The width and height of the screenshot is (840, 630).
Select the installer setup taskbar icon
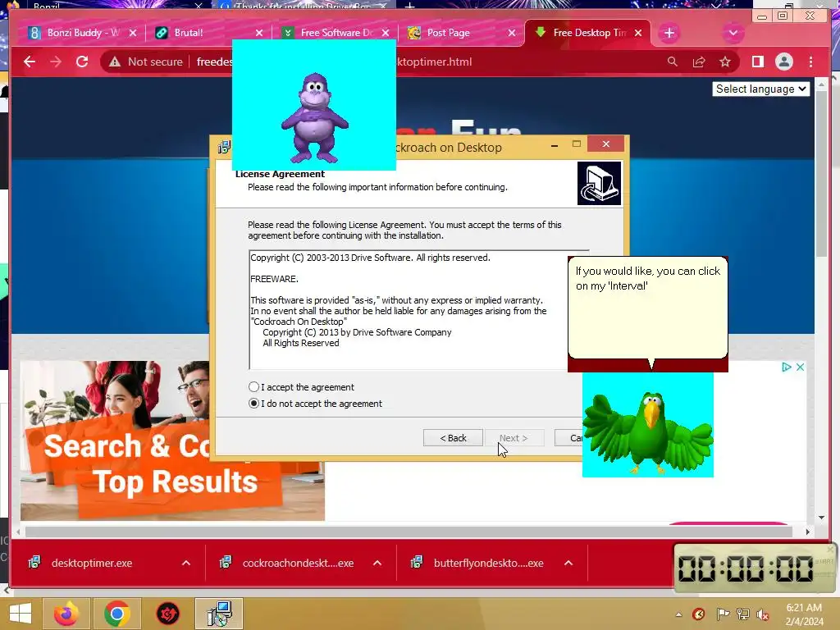pos(219,614)
